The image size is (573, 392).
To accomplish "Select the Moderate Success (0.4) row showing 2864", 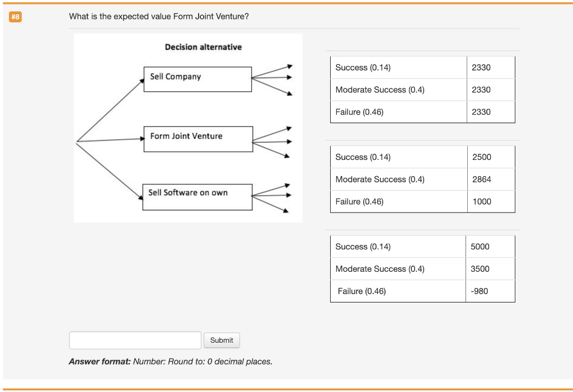I will tap(398, 179).
